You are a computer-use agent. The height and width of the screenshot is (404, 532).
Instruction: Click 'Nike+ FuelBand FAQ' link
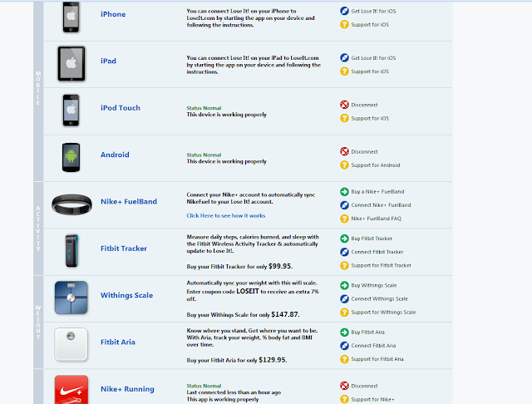point(377,219)
